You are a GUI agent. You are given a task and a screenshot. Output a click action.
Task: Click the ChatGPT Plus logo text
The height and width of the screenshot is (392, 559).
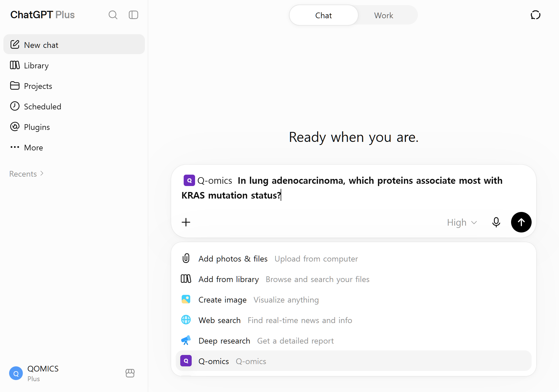[x=42, y=15]
